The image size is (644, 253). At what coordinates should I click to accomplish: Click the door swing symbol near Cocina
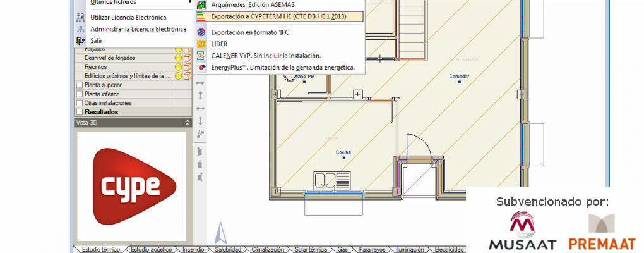(419, 147)
